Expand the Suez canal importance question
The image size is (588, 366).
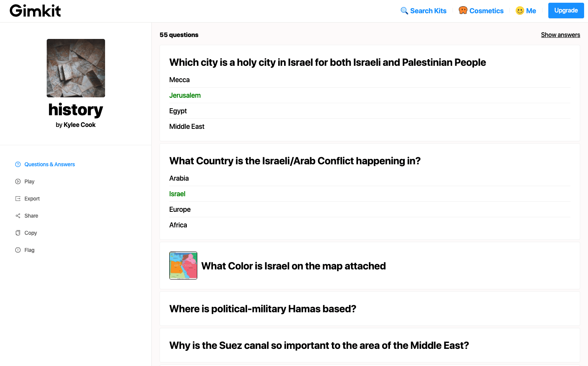point(370,345)
